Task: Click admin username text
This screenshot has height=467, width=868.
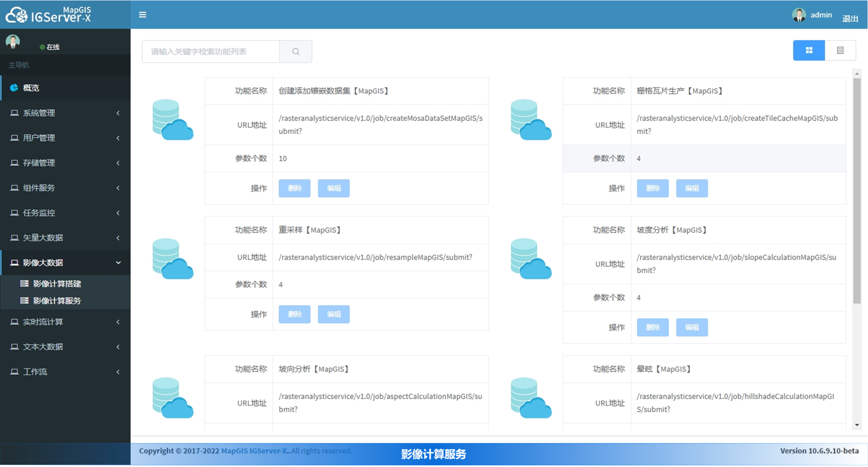Action: point(821,15)
